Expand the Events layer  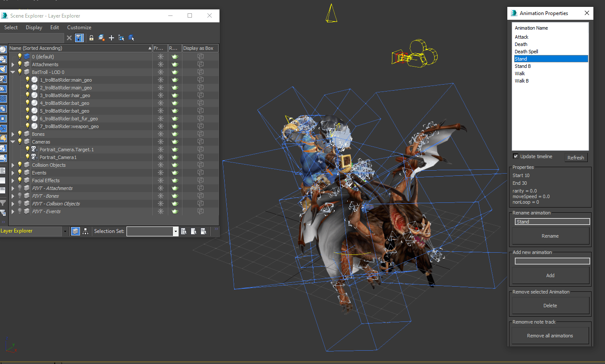click(13, 173)
